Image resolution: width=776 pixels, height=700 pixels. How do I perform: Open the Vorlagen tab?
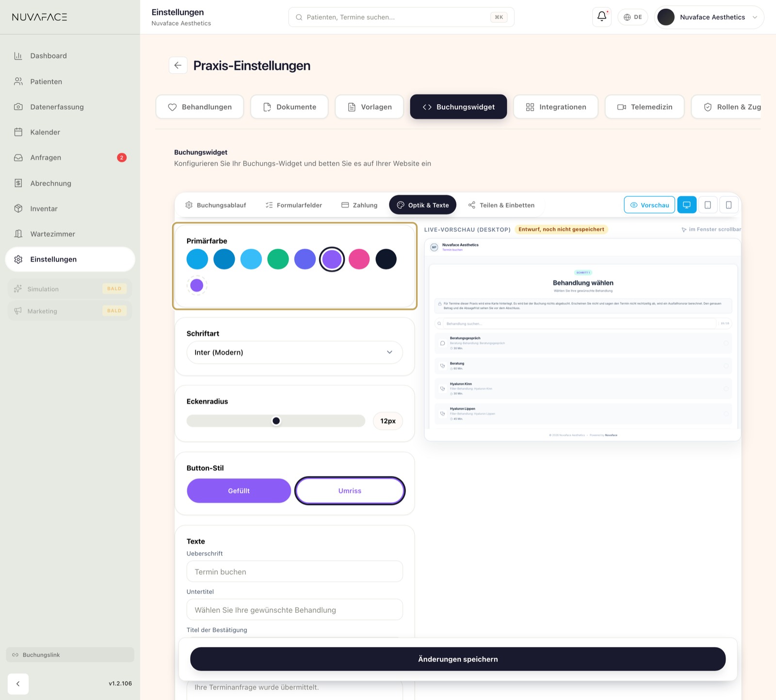370,107
